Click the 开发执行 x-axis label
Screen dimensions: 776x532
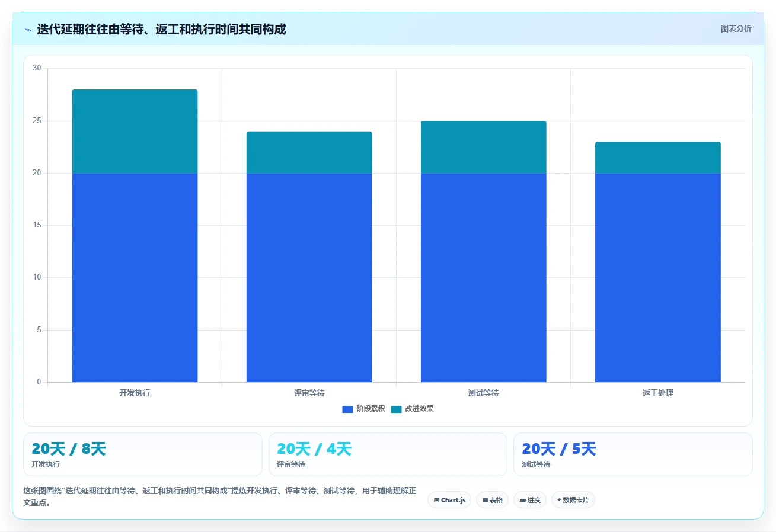point(135,393)
